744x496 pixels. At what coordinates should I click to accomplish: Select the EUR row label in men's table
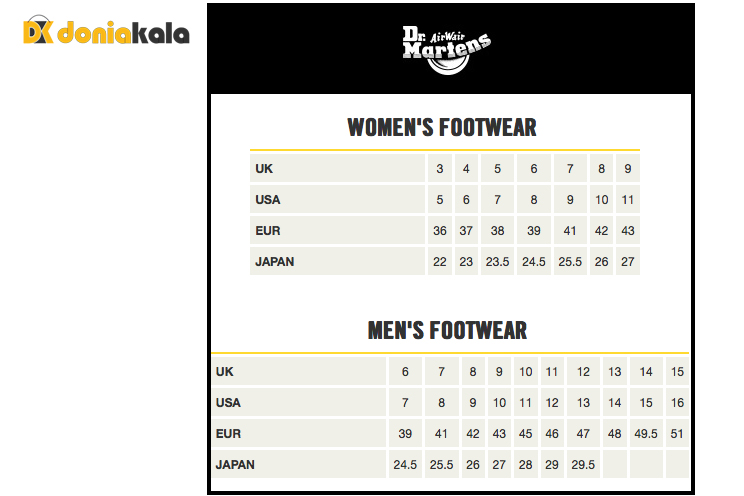[228, 434]
